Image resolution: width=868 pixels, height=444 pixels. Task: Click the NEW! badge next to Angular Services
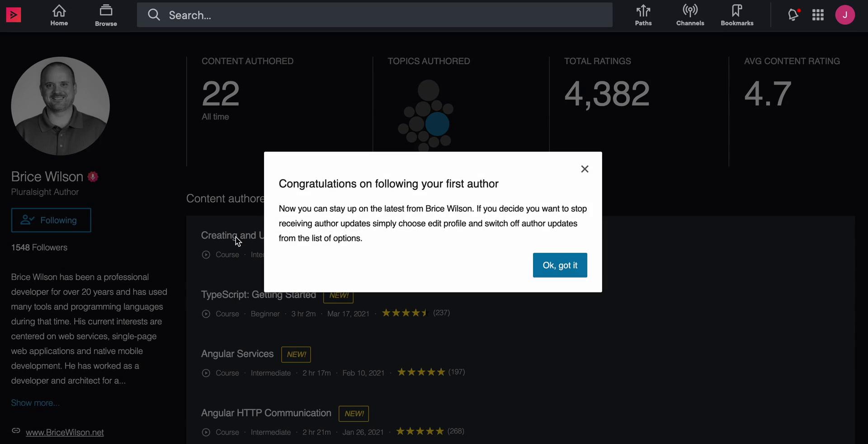(296, 354)
